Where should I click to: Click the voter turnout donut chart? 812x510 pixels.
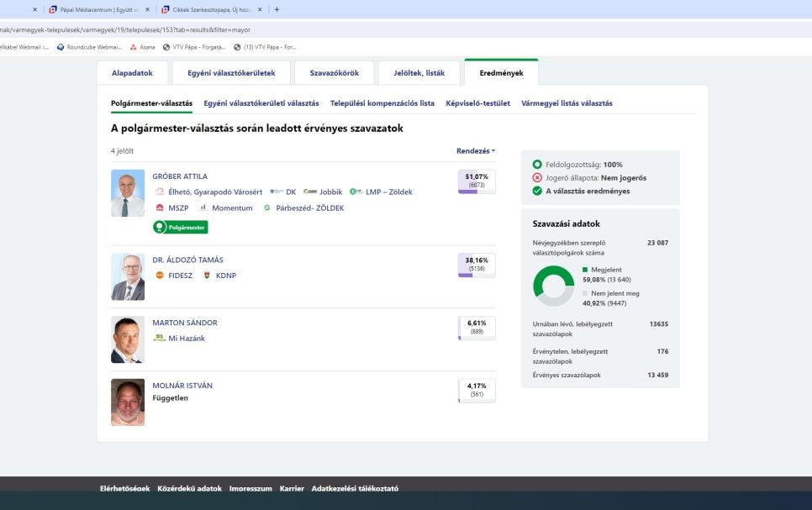tap(553, 286)
